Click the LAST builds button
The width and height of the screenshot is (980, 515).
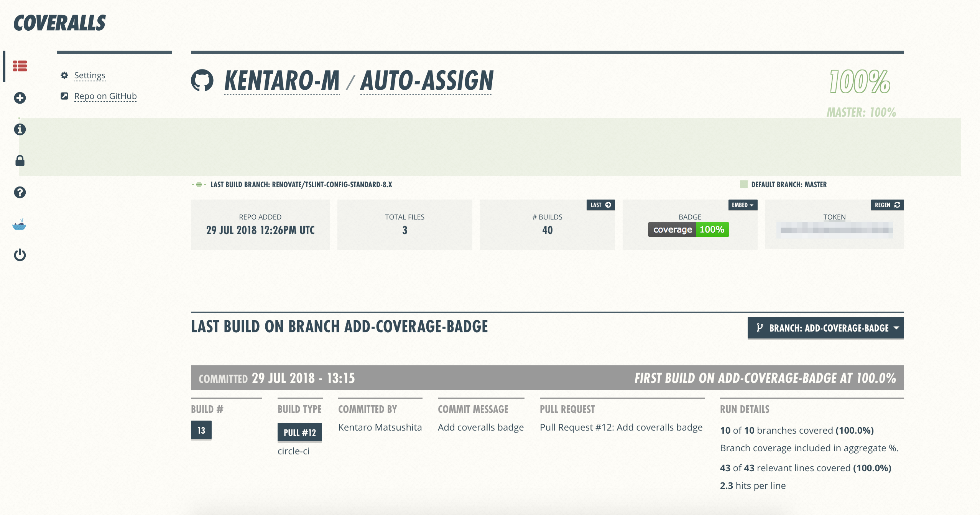point(601,205)
